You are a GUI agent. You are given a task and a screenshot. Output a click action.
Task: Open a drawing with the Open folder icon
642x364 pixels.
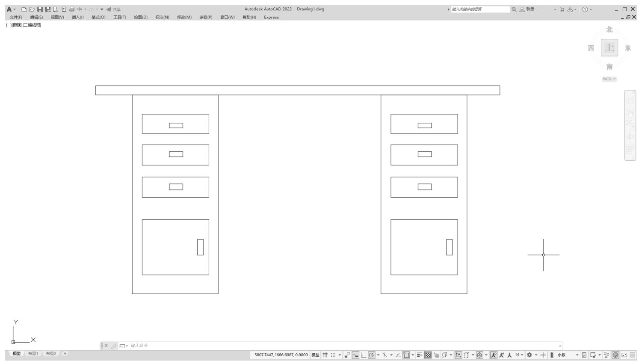click(x=32, y=9)
